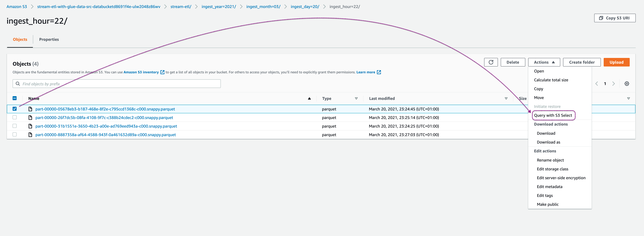Go to next page arrow

pyautogui.click(x=613, y=84)
